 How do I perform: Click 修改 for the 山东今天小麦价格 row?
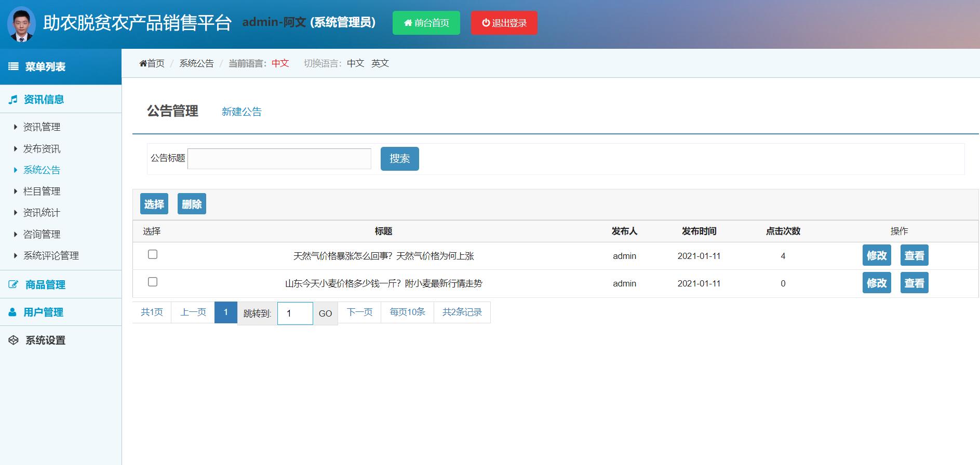point(877,283)
